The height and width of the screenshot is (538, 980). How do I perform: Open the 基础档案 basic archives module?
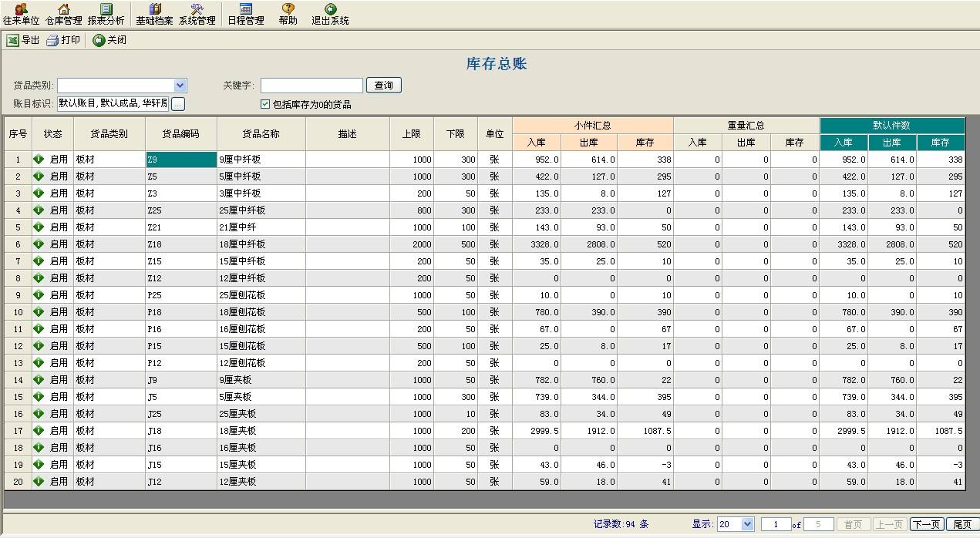point(155,13)
